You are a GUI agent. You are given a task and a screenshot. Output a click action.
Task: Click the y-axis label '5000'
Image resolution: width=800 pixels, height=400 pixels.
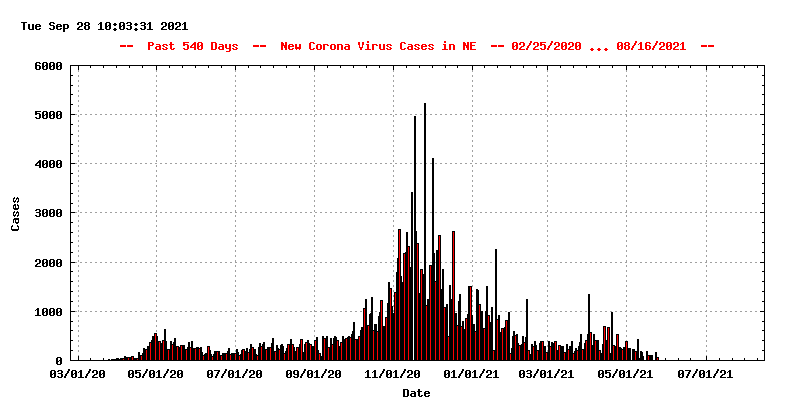[x=48, y=115]
